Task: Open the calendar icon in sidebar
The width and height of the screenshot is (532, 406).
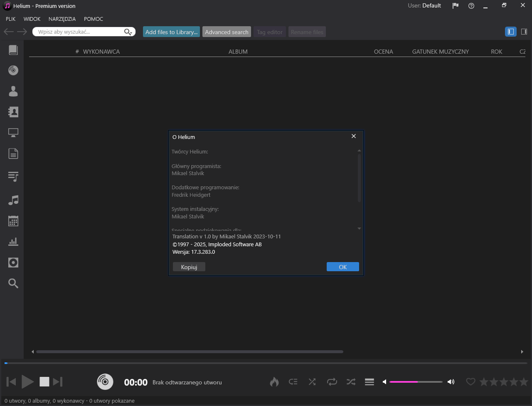Action: click(x=13, y=221)
